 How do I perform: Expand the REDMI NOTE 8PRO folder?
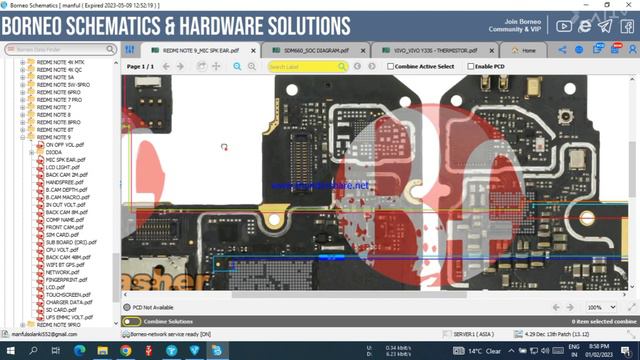22,122
